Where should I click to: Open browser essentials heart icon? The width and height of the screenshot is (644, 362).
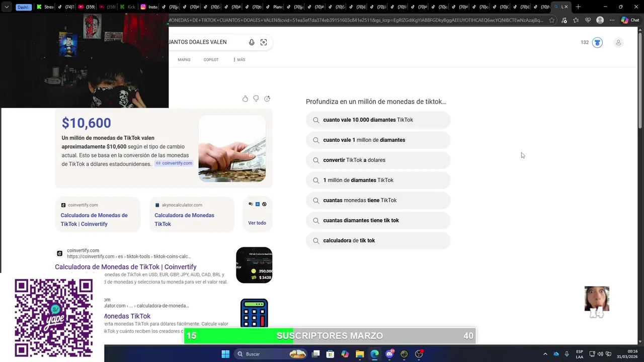[x=588, y=20]
